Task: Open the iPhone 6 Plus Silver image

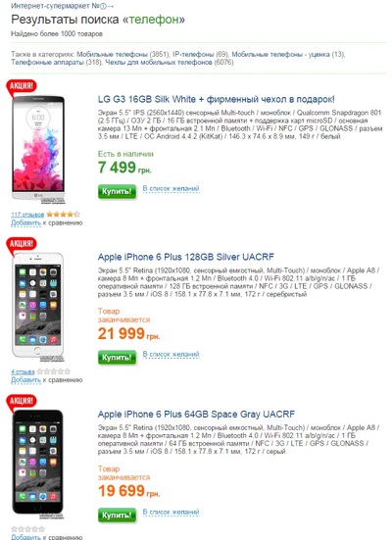Action: 38,307
